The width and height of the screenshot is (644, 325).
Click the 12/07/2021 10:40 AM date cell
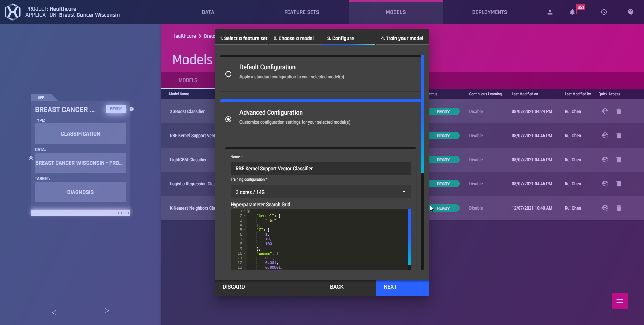(x=532, y=208)
